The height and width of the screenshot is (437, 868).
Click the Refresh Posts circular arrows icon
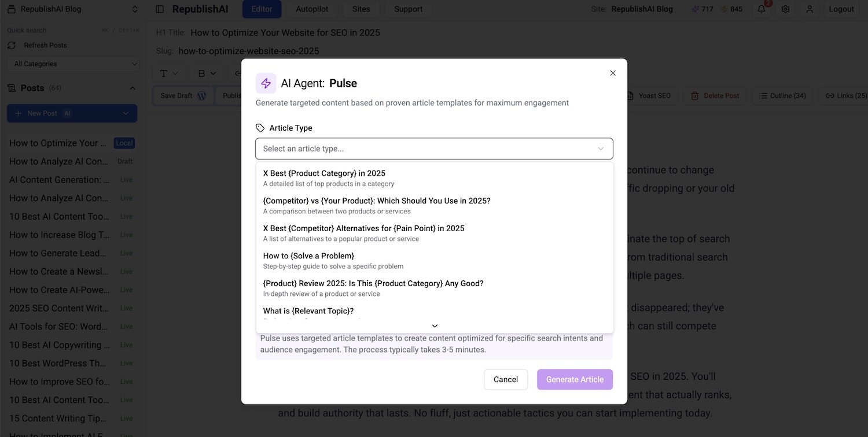12,45
